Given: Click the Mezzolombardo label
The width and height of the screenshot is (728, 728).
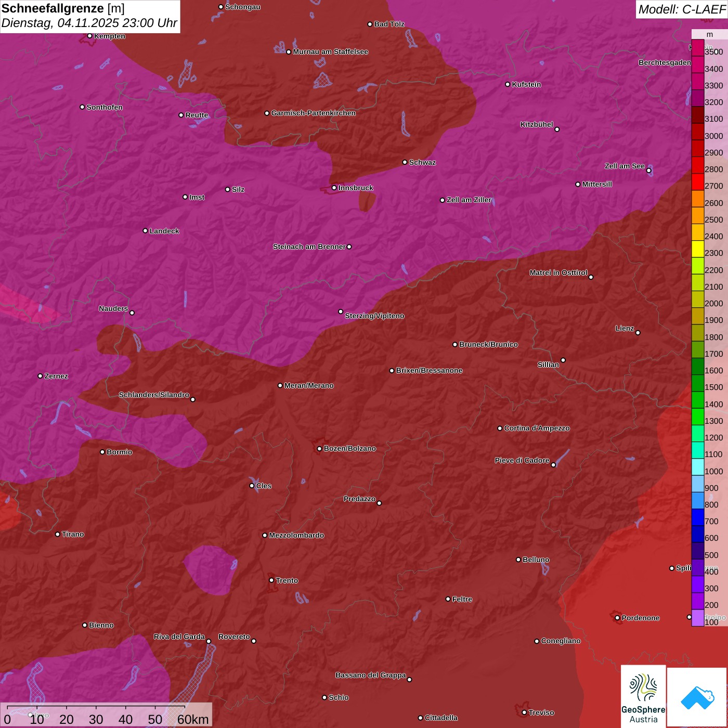Looking at the screenshot, I should [x=296, y=535].
